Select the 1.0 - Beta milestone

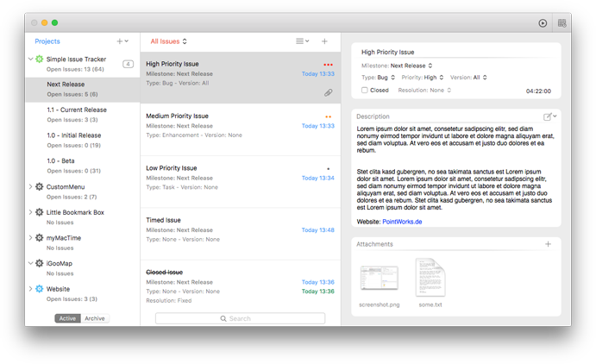[83, 166]
